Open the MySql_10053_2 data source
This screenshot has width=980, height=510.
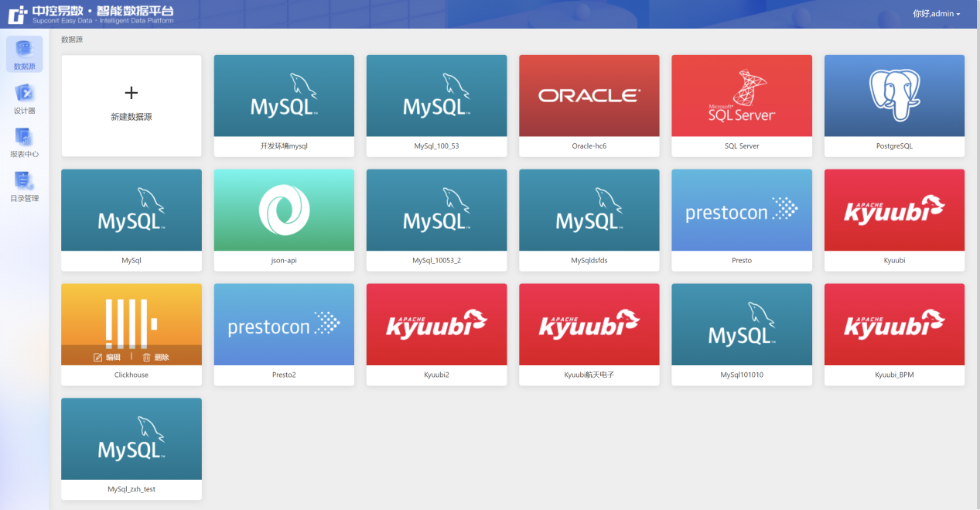click(x=436, y=220)
